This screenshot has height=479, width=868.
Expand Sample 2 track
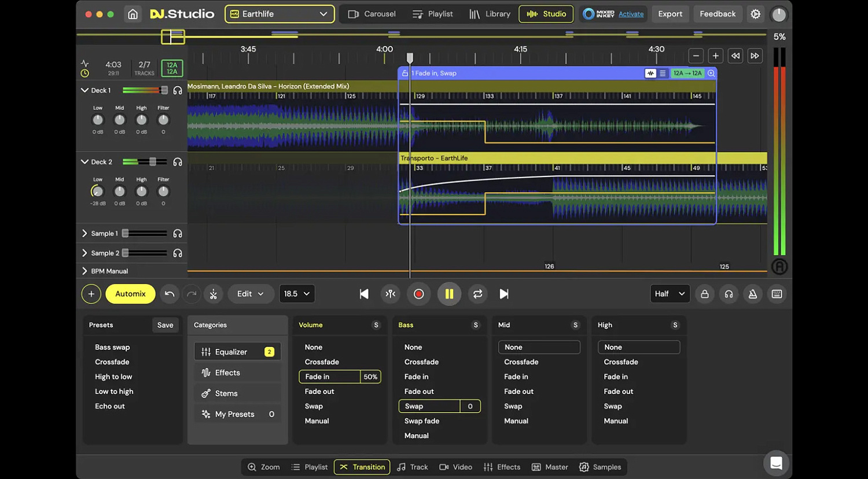(84, 253)
